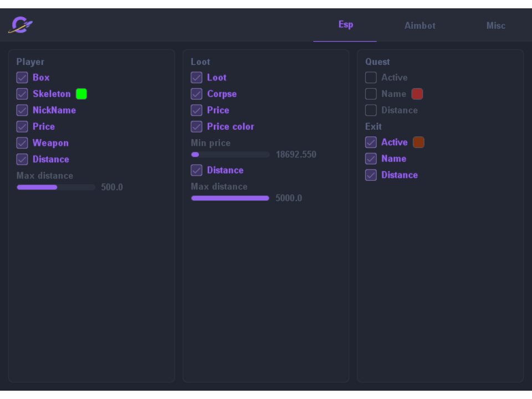The height and width of the screenshot is (399, 532).
Task: Uncheck the Exit Distance checkbox
Action: click(371, 175)
